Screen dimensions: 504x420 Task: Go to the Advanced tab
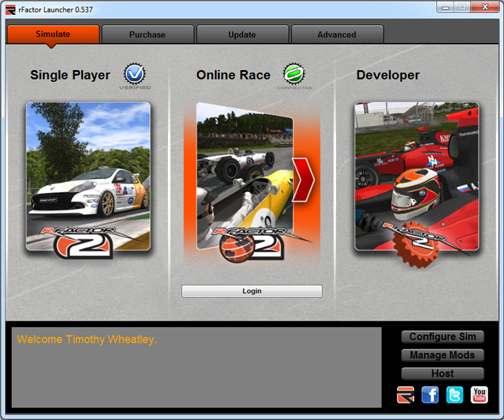(x=337, y=35)
